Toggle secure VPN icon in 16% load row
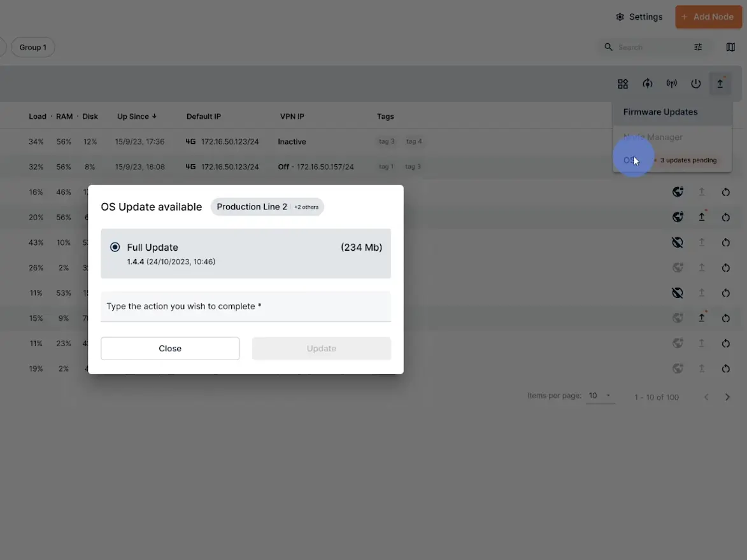This screenshot has width=747, height=560. pyautogui.click(x=678, y=192)
